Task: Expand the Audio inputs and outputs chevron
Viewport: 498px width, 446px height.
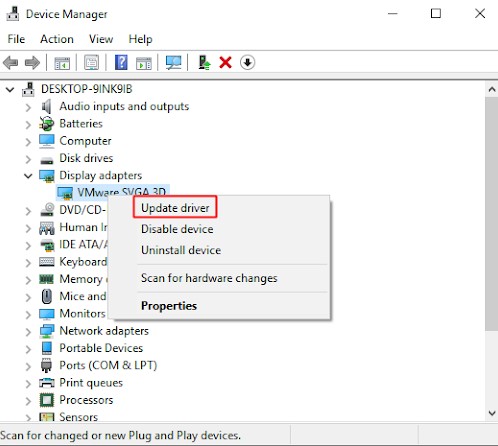Action: pyautogui.click(x=28, y=107)
